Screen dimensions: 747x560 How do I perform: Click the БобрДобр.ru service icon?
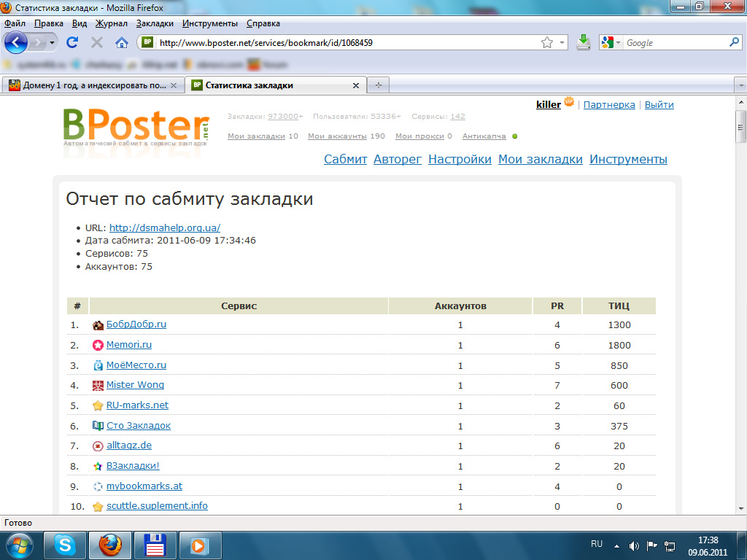point(98,325)
